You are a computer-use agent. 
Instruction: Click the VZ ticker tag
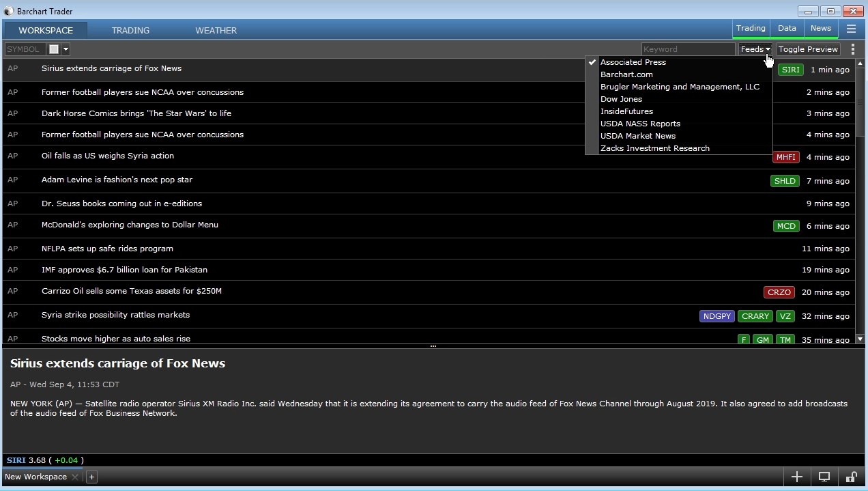point(785,316)
